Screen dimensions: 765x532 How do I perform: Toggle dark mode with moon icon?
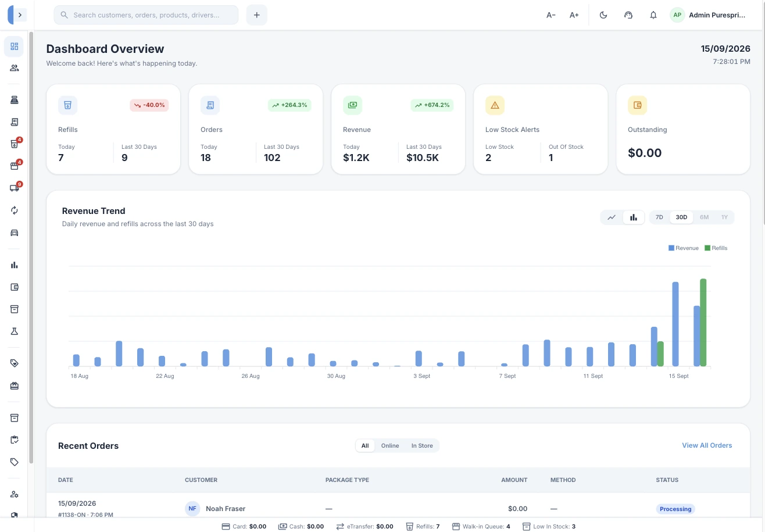click(x=603, y=15)
